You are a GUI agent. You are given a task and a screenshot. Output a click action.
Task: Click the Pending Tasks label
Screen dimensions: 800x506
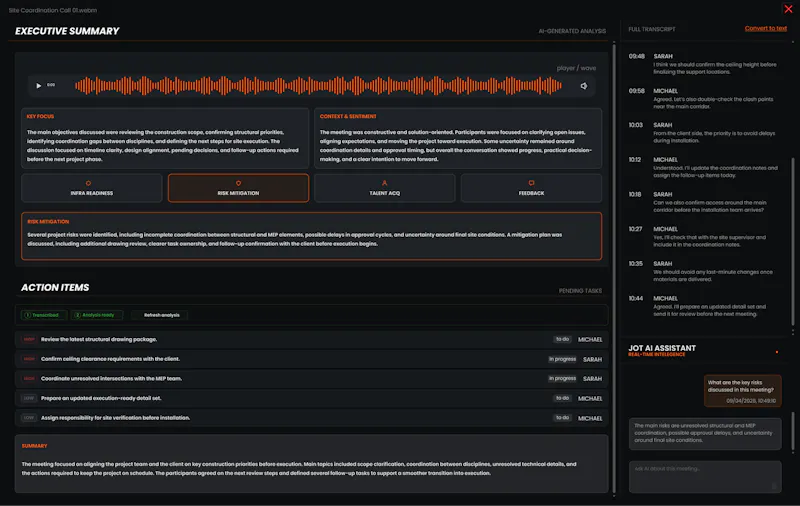click(x=580, y=291)
